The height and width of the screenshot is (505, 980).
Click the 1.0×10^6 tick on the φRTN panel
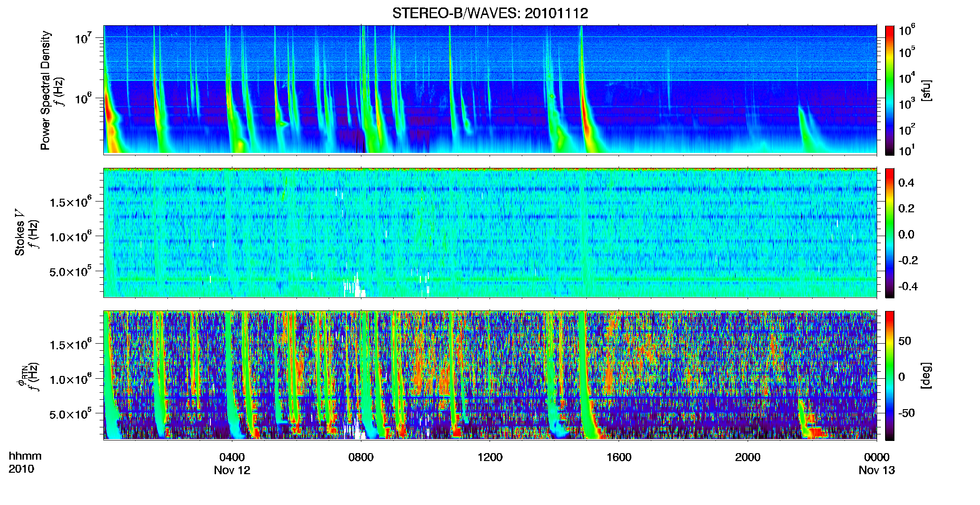pyautogui.click(x=71, y=379)
